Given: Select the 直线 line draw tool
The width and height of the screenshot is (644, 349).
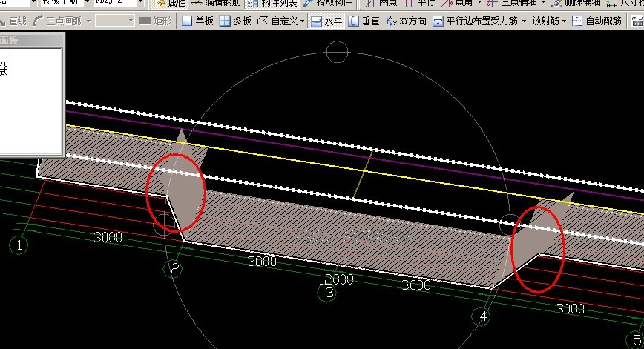Looking at the screenshot, I should pyautogui.click(x=13, y=21).
